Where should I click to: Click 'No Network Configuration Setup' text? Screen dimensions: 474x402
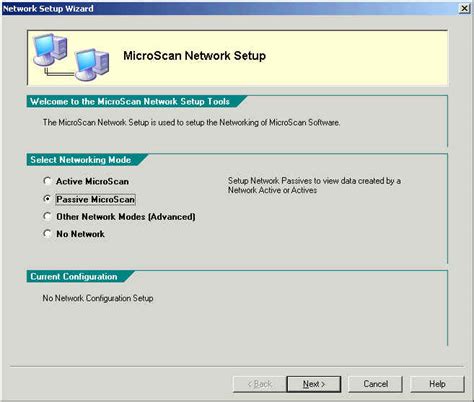point(98,298)
